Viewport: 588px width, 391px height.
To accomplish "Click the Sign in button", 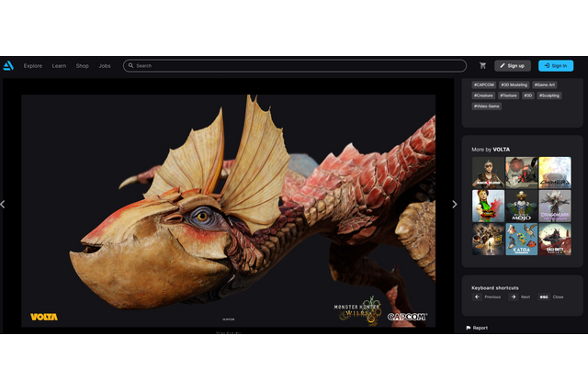I will click(556, 65).
